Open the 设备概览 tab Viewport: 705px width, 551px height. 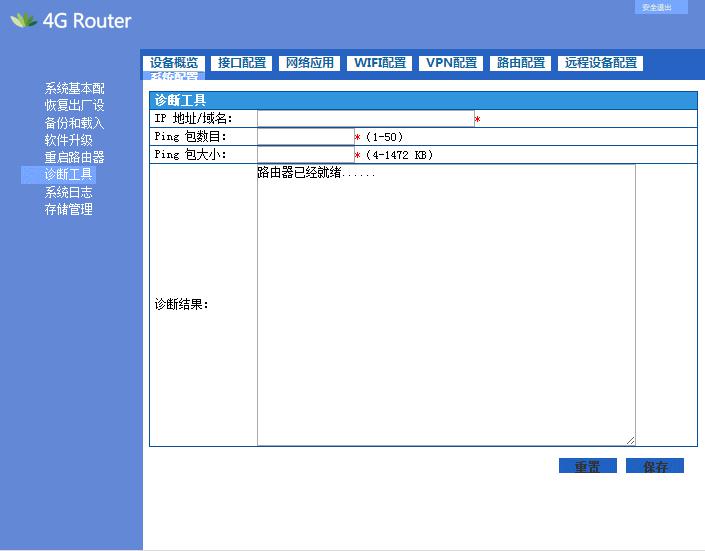(174, 63)
